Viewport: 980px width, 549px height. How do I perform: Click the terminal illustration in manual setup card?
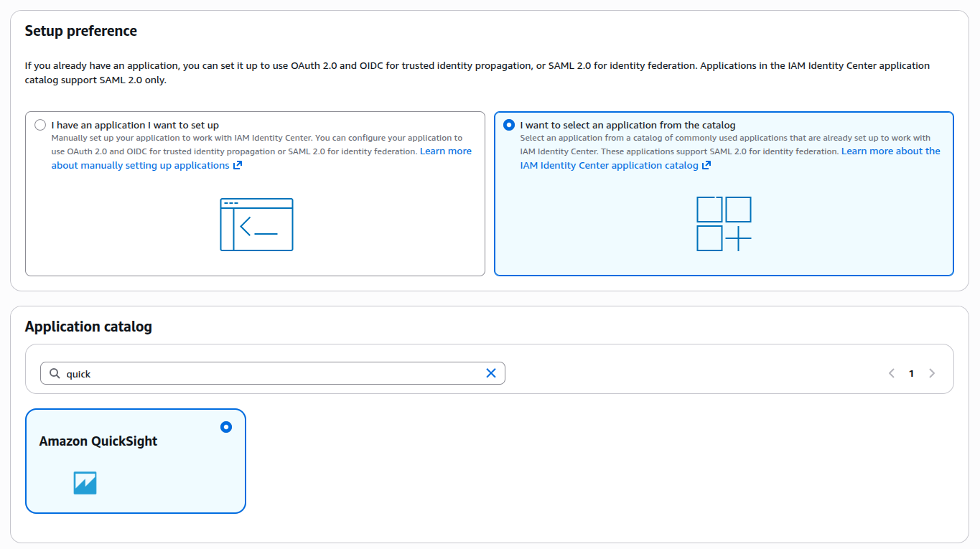coord(256,225)
